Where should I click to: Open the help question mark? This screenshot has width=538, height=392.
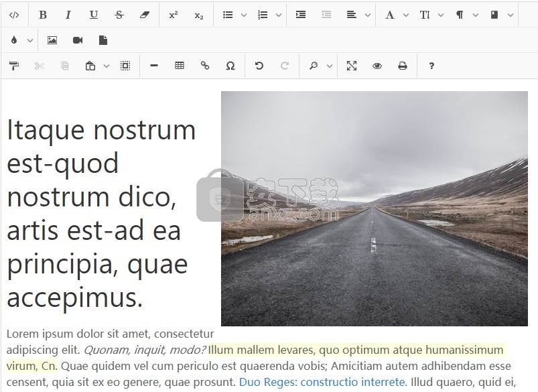(x=431, y=66)
